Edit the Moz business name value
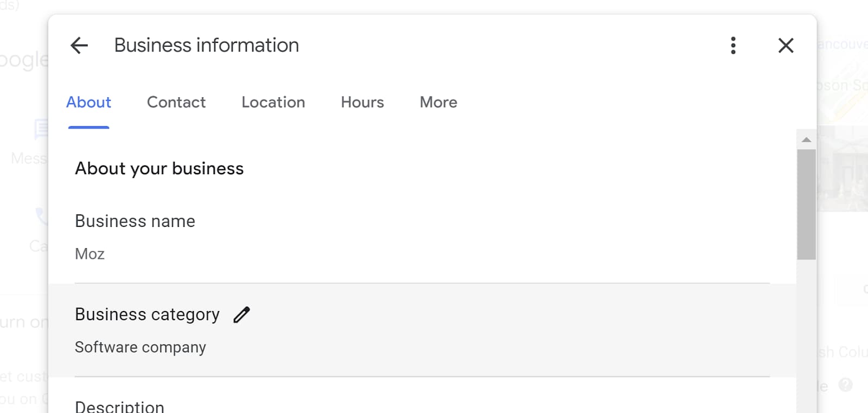Screen dimensions: 868x413 [90, 254]
